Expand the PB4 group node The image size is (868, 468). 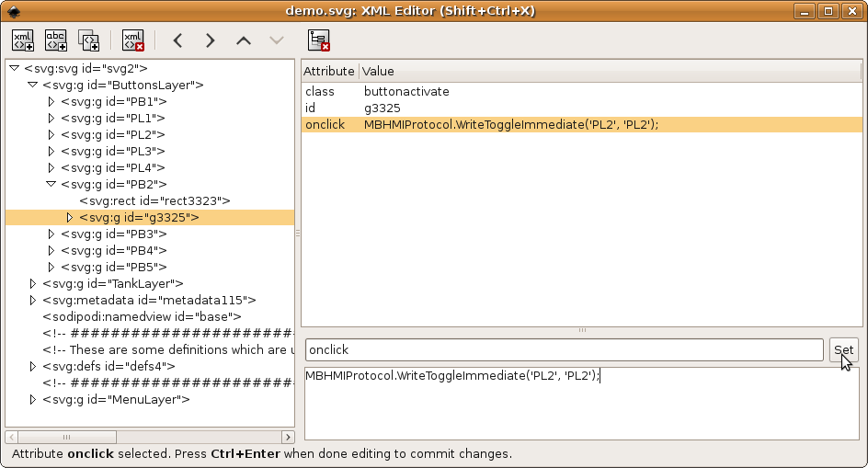(x=51, y=251)
